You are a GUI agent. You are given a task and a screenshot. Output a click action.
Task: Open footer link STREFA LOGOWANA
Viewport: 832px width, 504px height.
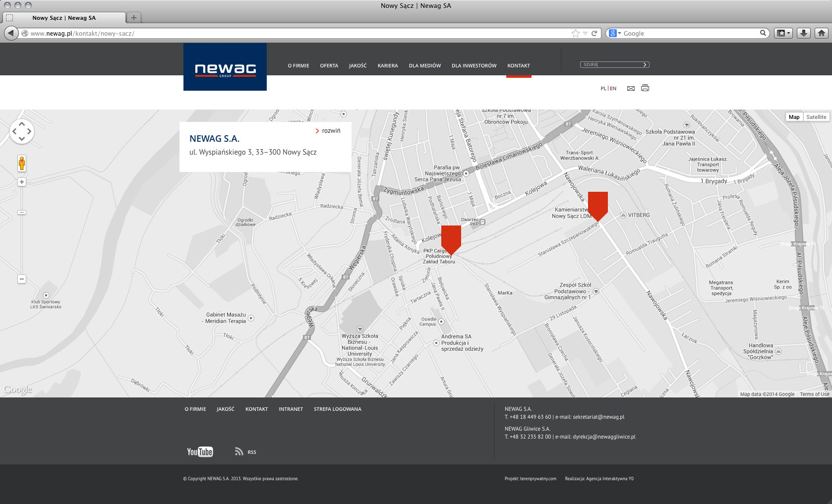tap(338, 409)
